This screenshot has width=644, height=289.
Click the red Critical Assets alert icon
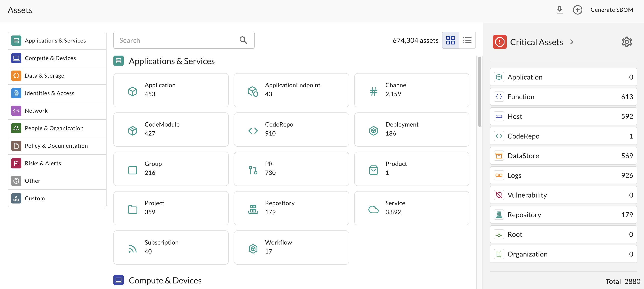coord(500,42)
